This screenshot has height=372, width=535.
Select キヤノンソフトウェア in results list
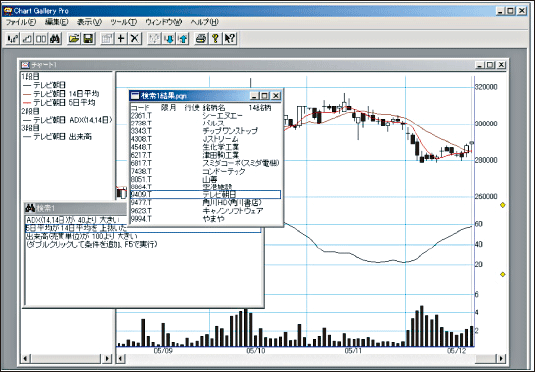click(233, 211)
